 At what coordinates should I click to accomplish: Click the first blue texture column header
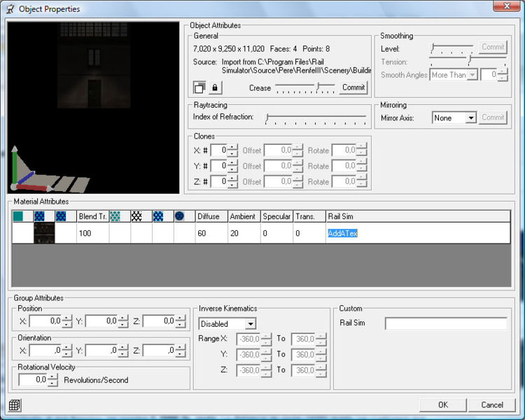39,216
